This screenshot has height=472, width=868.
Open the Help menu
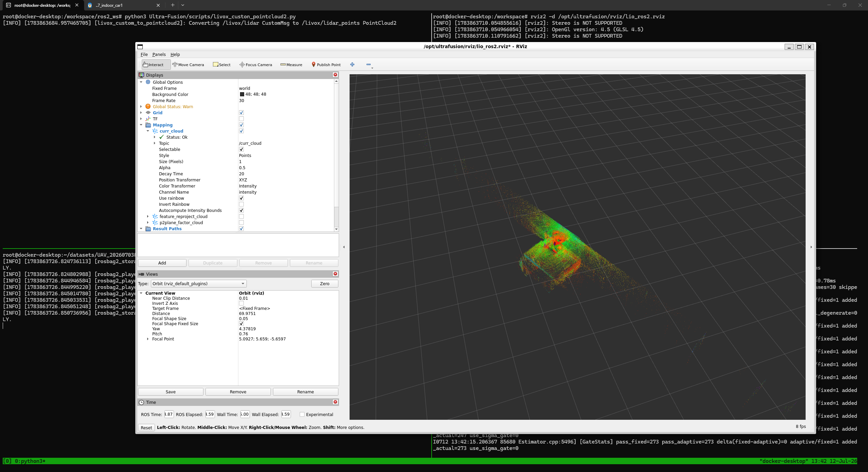pyautogui.click(x=175, y=54)
